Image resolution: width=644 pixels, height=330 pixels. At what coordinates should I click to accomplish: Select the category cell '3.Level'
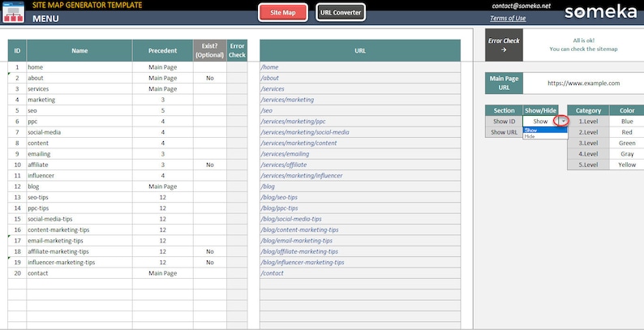click(588, 143)
